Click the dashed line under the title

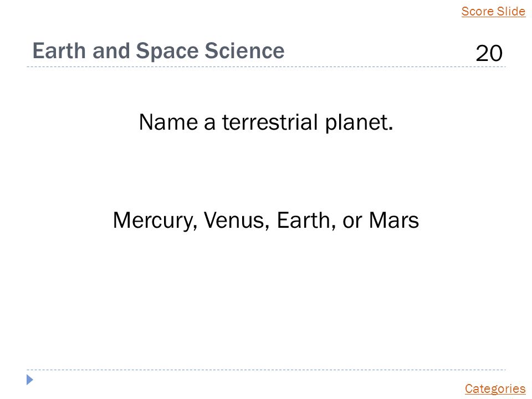click(x=266, y=67)
